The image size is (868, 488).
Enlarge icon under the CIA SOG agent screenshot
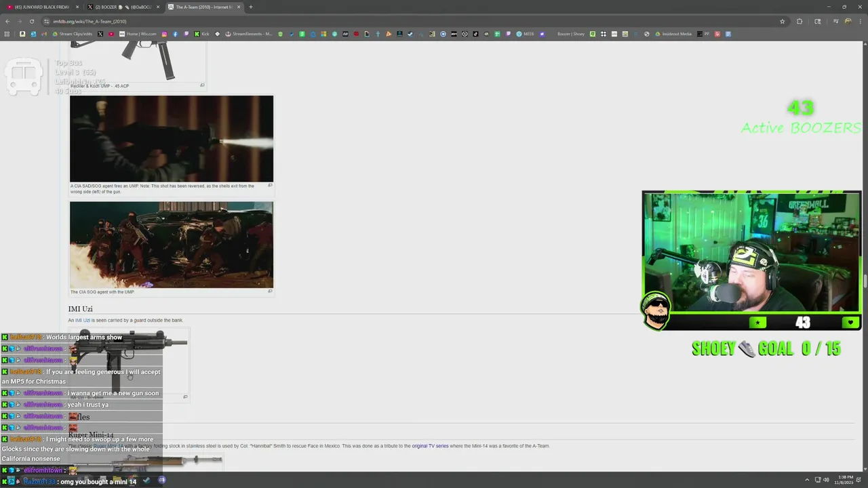[270, 291]
